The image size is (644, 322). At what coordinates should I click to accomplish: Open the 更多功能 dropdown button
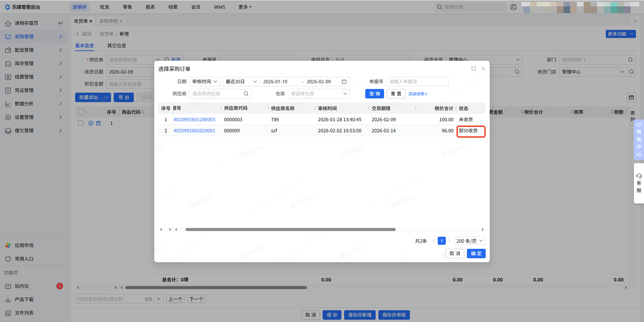pos(621,34)
